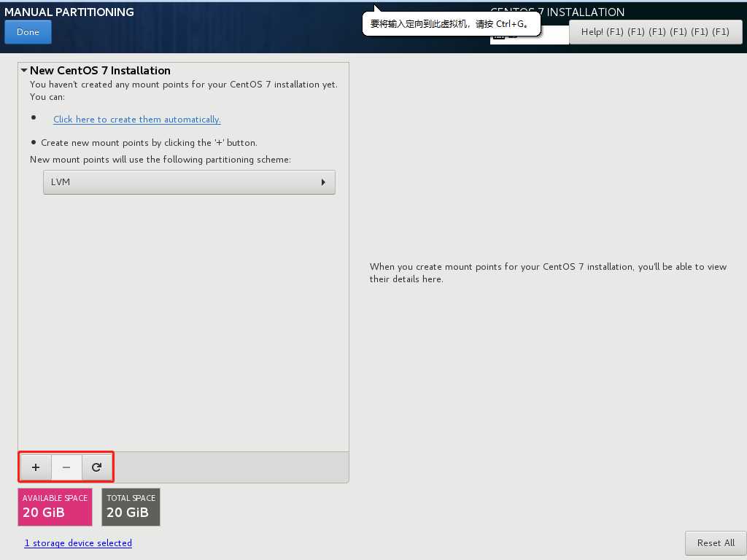Click the Reset All button
747x560 pixels.
click(716, 542)
